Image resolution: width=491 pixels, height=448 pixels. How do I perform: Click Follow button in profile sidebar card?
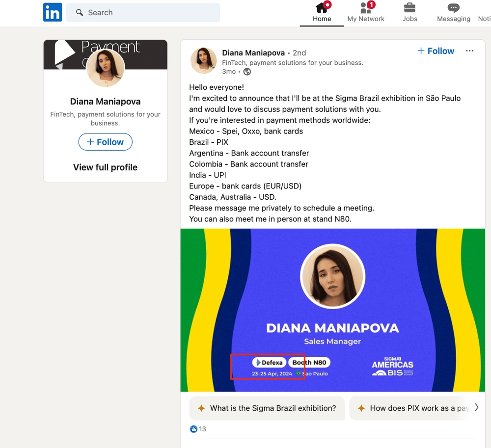point(105,142)
